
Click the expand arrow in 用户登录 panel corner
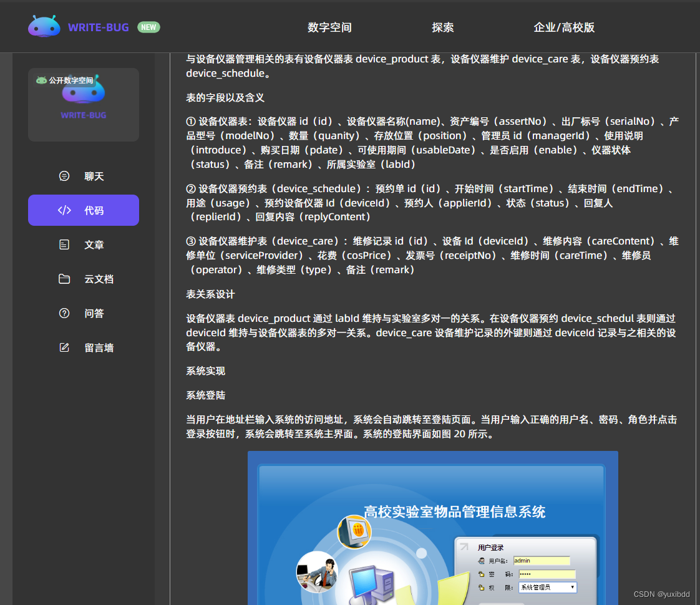coord(464,547)
